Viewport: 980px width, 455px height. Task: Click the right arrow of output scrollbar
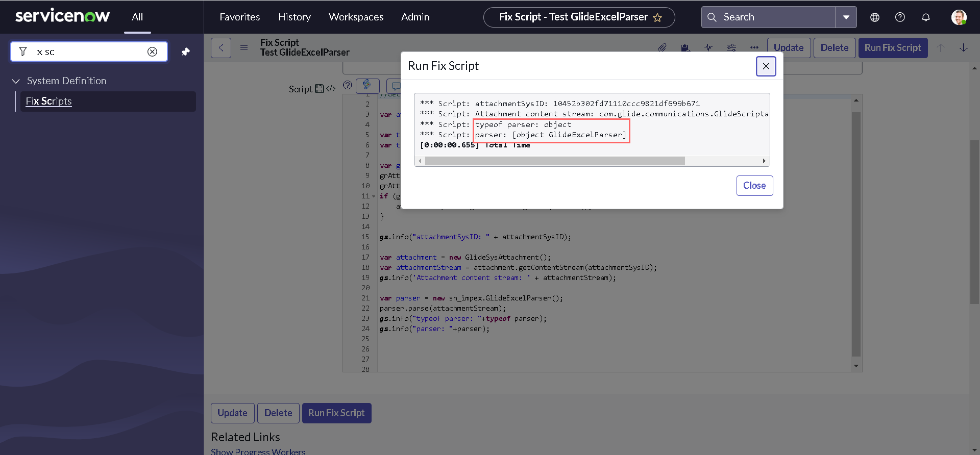[x=764, y=161]
